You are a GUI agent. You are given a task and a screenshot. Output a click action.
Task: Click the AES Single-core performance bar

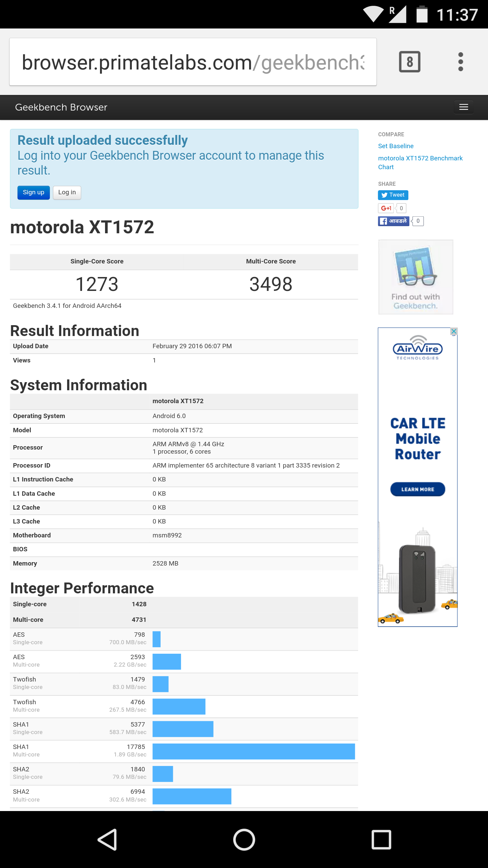157,639
